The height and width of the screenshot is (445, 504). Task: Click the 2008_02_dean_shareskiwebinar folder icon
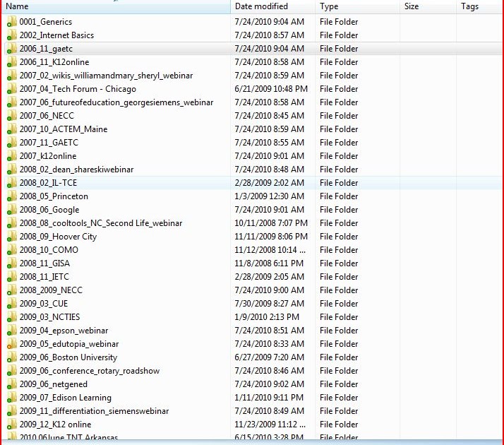[12, 170]
